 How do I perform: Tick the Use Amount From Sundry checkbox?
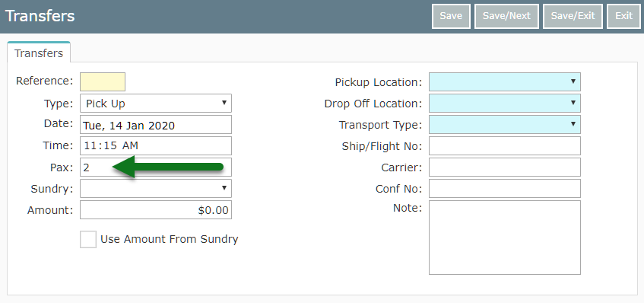pos(88,239)
